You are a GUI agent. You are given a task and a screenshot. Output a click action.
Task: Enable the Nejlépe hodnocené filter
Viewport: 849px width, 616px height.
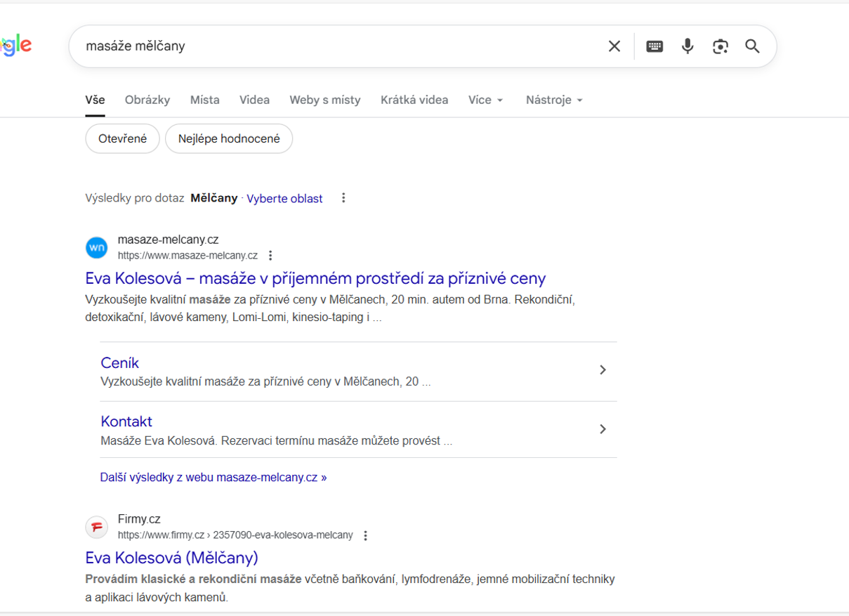[228, 138]
